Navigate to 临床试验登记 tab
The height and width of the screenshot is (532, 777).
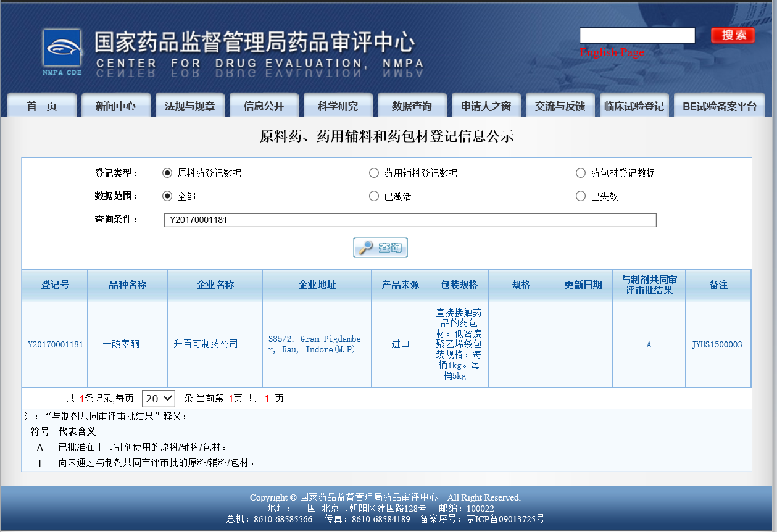[634, 105]
